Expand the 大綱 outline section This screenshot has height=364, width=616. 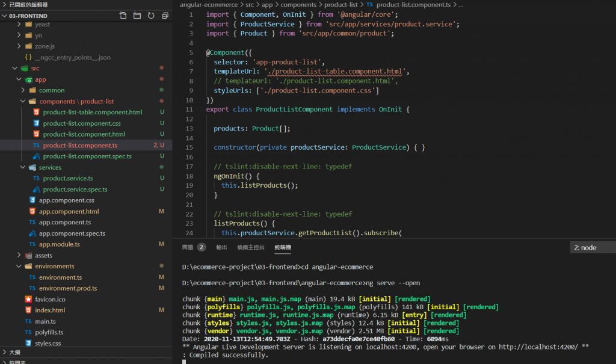5,352
